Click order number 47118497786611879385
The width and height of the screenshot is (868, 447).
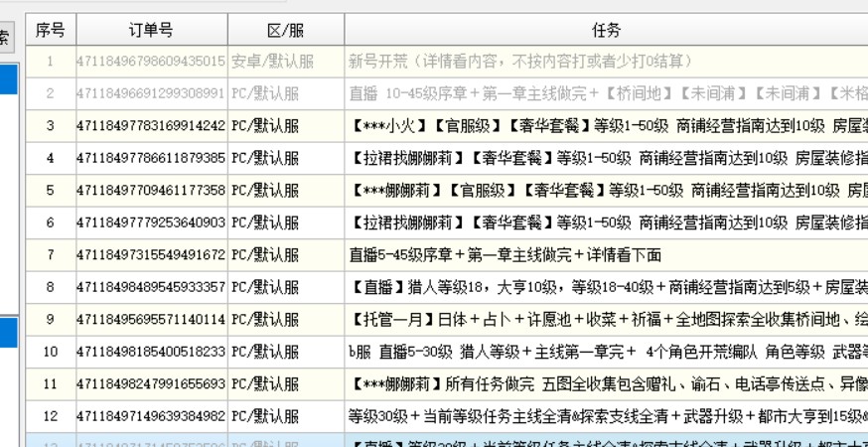pos(151,158)
